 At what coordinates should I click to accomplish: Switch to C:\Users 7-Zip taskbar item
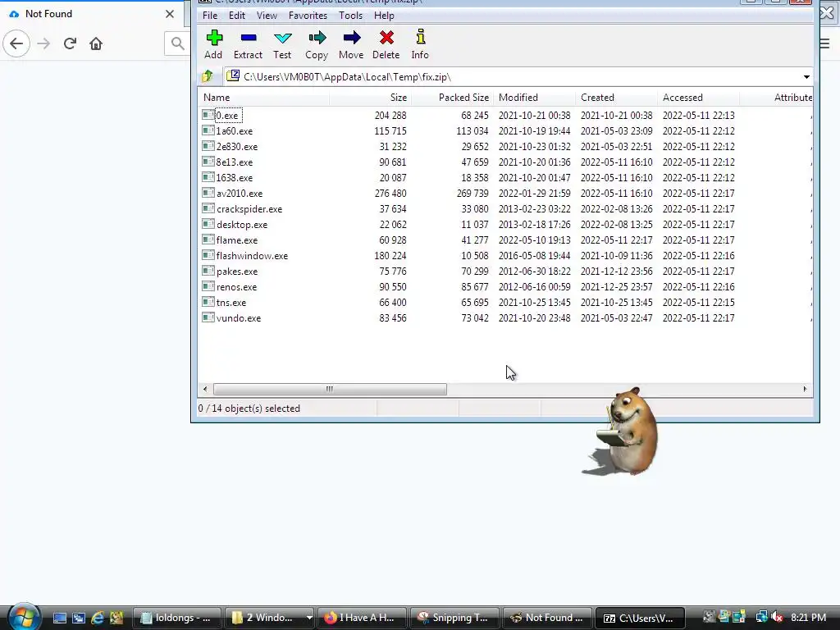pos(640,618)
